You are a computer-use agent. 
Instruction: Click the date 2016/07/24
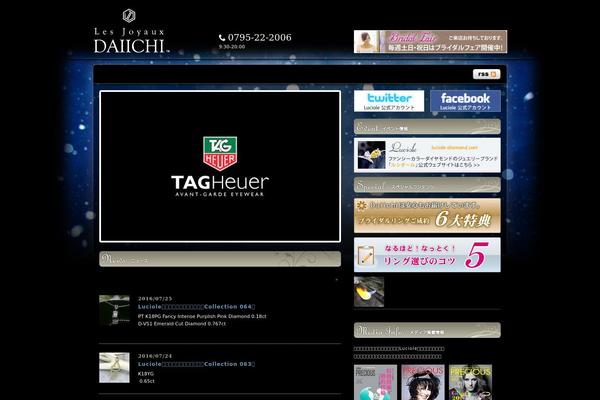click(x=155, y=356)
